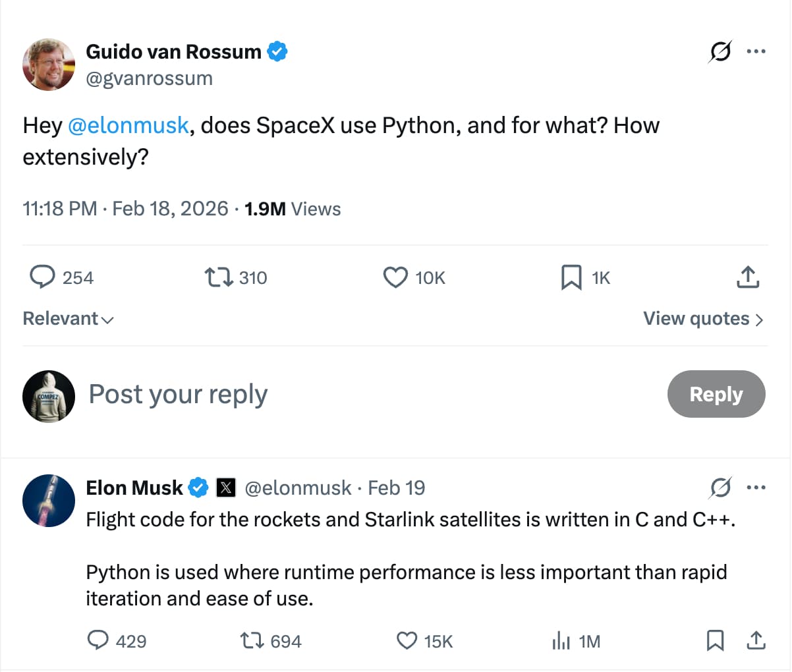Click the Post your reply field
792x672 pixels.
(178, 394)
